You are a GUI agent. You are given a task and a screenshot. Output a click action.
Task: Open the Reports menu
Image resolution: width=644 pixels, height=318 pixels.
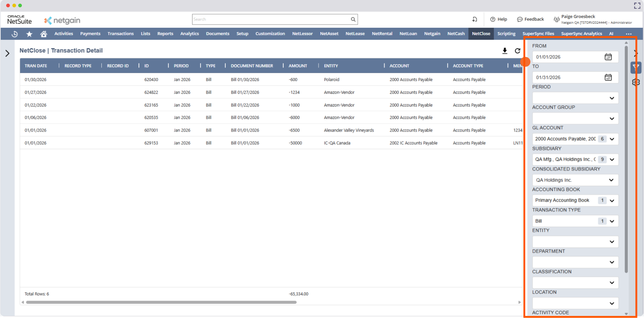(165, 34)
